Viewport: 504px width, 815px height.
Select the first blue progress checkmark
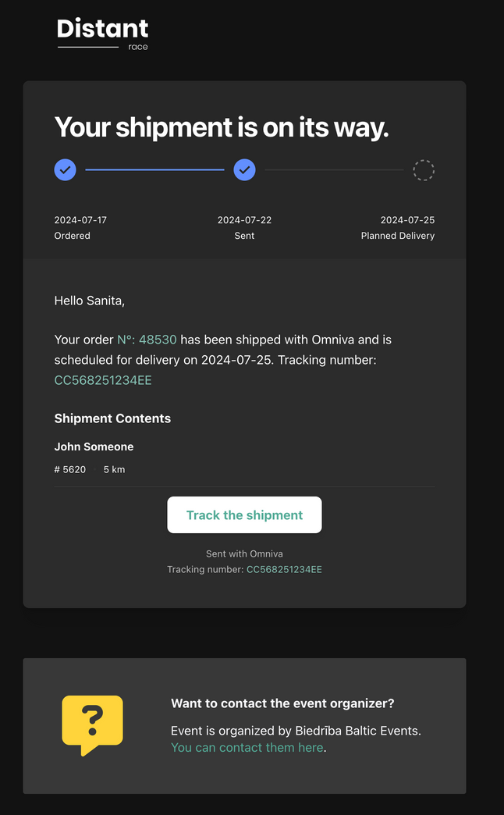point(65,169)
